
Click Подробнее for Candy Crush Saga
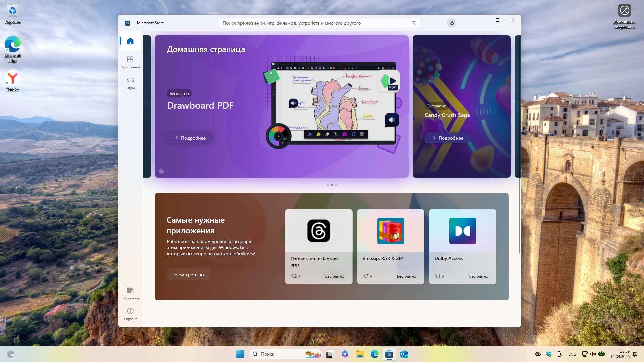[x=448, y=138]
